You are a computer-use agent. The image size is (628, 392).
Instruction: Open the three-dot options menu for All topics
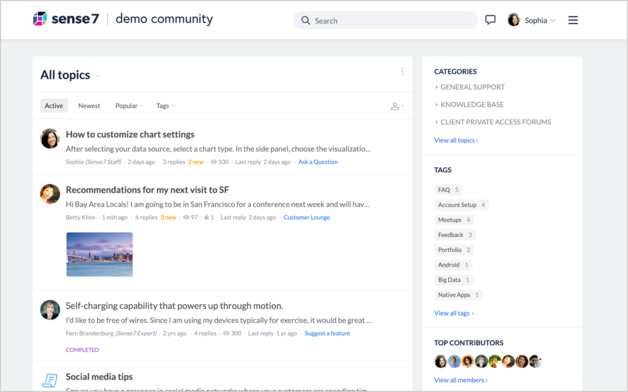pos(402,71)
